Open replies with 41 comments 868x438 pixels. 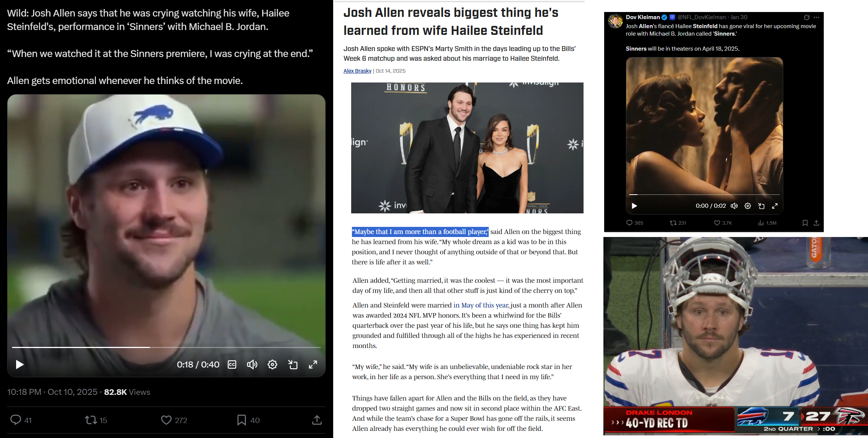(x=16, y=420)
